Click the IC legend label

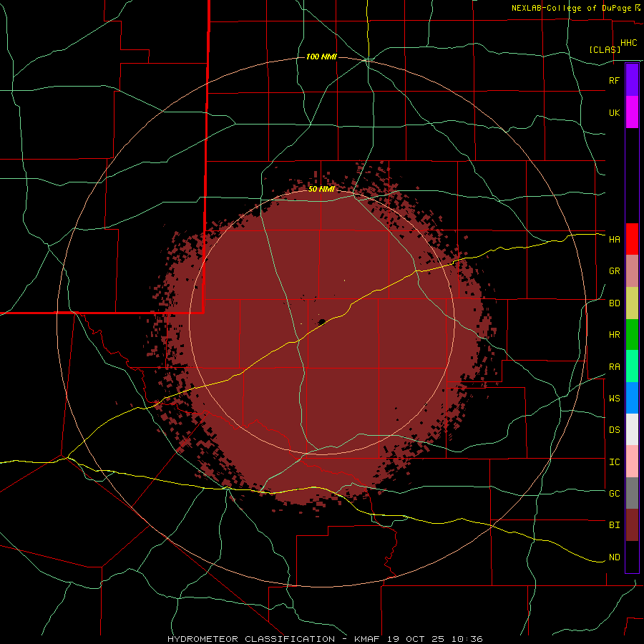pyautogui.click(x=614, y=462)
